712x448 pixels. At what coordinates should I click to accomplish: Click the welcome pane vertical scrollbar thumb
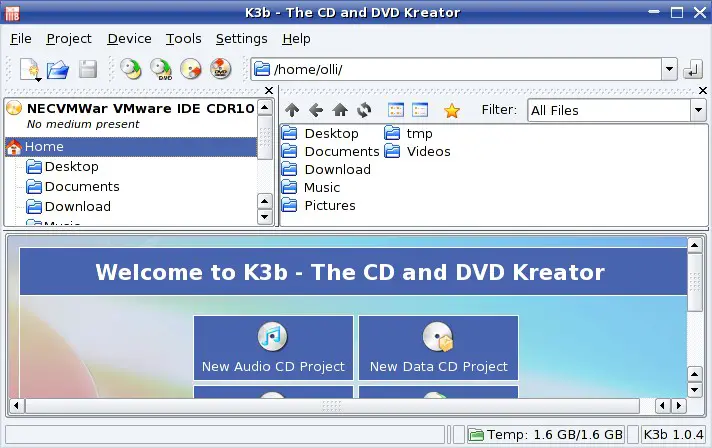click(x=694, y=282)
